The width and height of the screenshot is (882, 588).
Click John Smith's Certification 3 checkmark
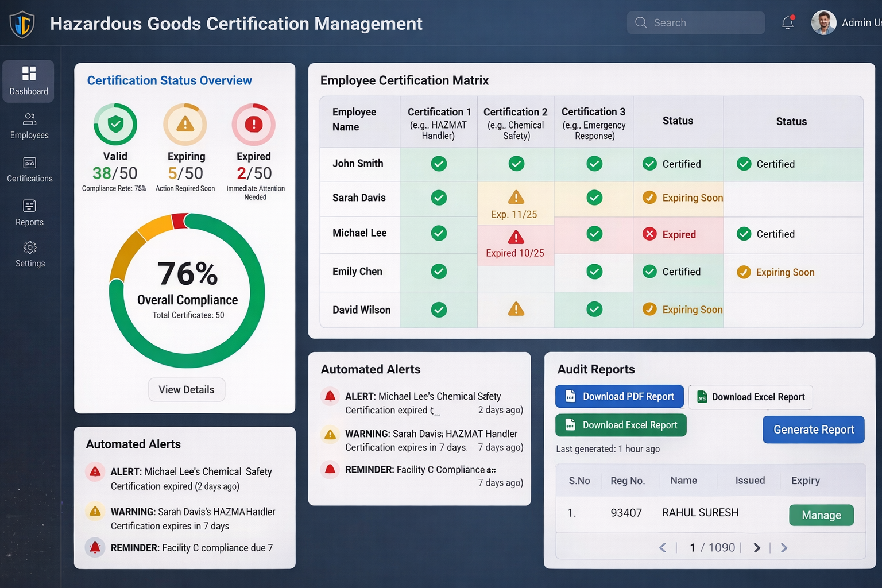[594, 164]
